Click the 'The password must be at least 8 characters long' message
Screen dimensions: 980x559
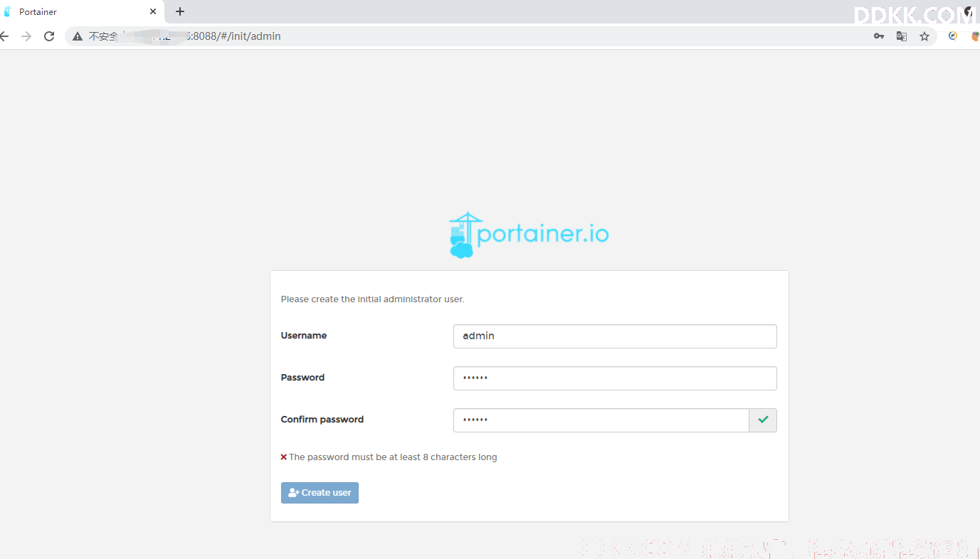(393, 457)
